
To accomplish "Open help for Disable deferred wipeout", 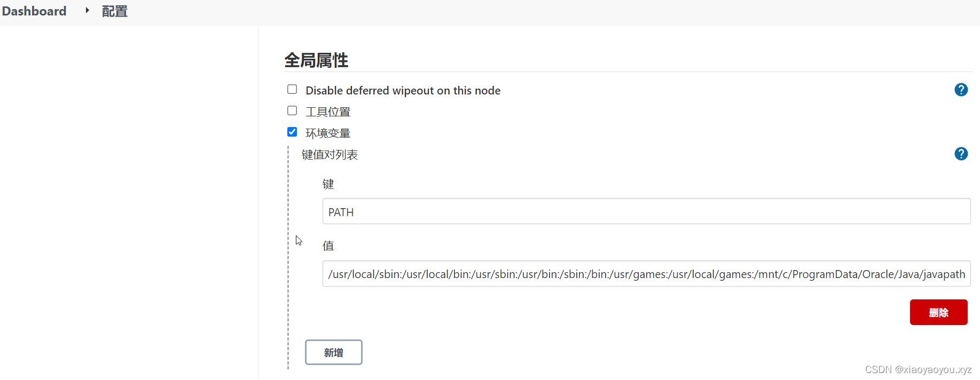I will 961,90.
